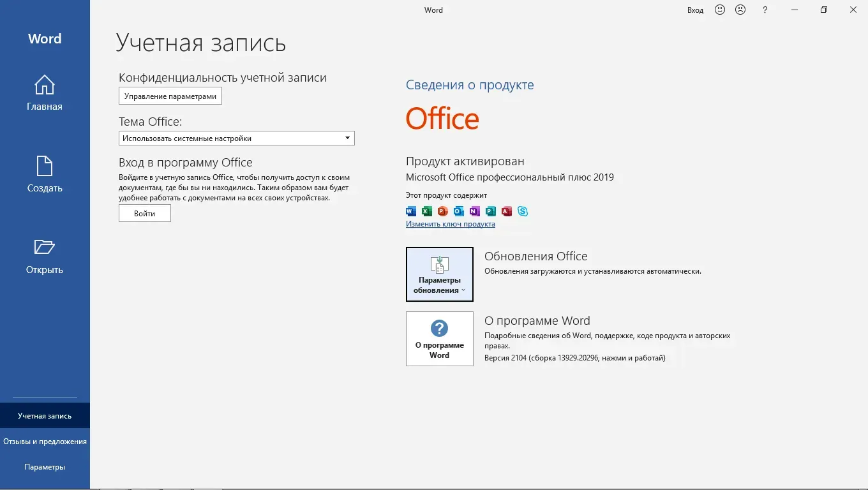Open help with the question mark icon
Screen dimensions: 868x490
click(x=765, y=10)
